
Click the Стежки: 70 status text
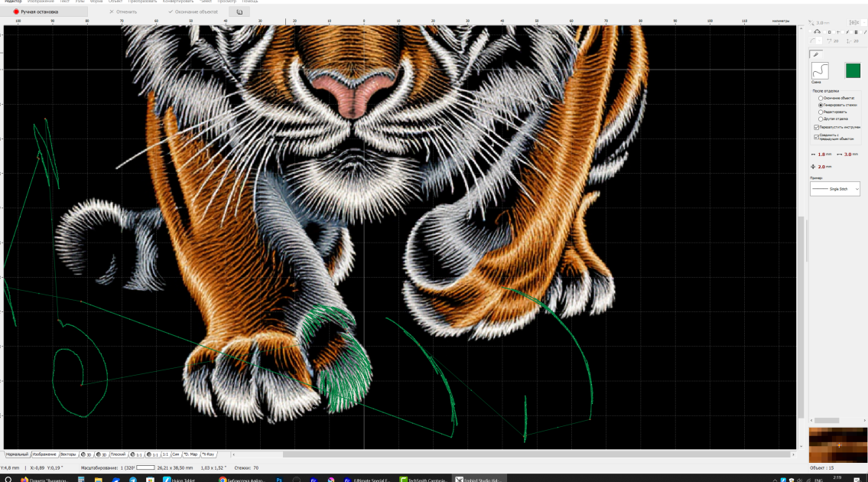246,468
